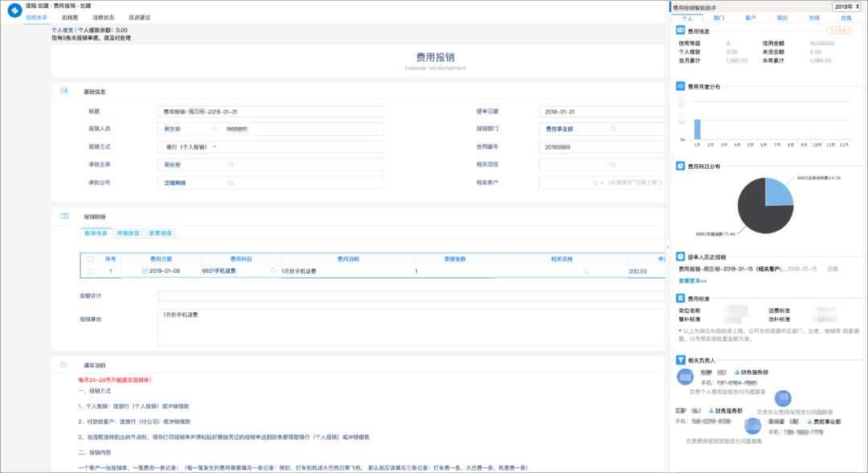Click the 费用说明 column header

point(348,259)
